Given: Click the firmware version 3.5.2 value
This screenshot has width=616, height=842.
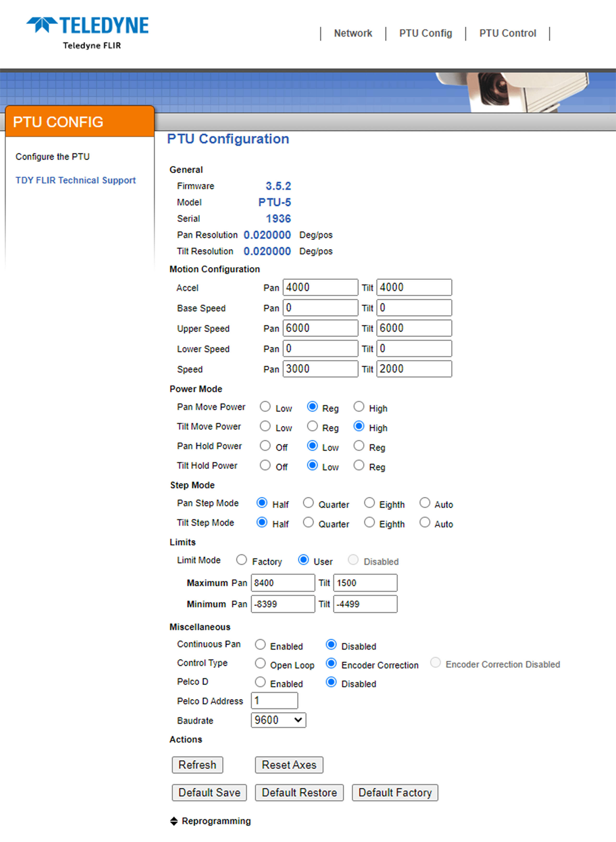Looking at the screenshot, I should (278, 186).
